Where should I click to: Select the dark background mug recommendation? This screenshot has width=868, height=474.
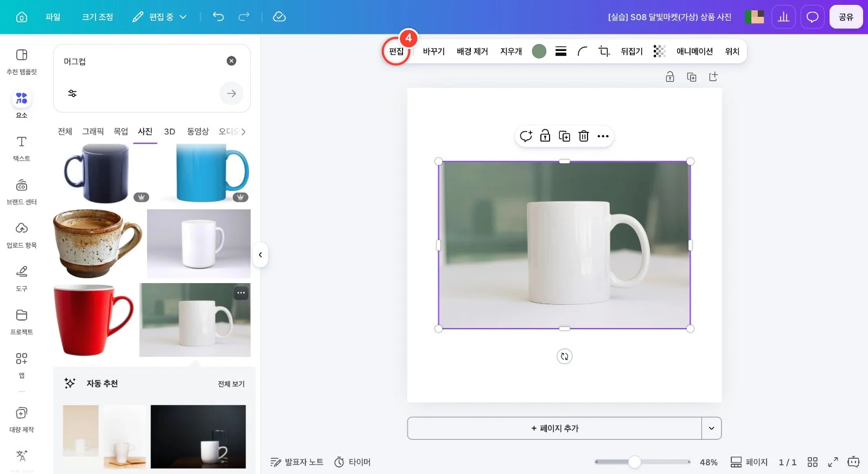click(198, 437)
